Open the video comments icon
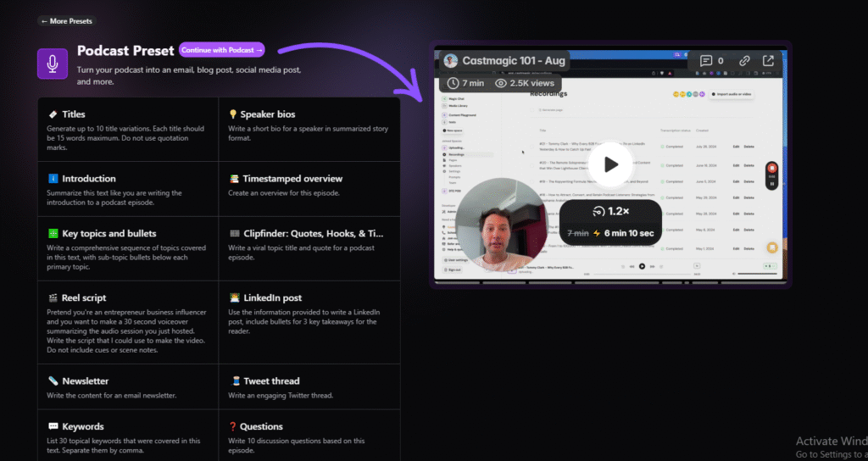This screenshot has width=868, height=461. pyautogui.click(x=711, y=61)
